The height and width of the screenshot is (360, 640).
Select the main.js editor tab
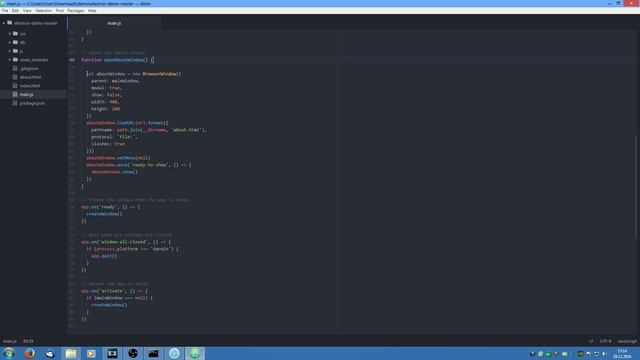(x=114, y=23)
